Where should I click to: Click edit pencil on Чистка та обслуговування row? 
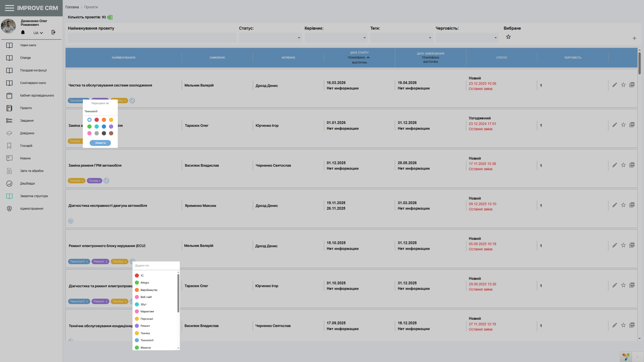pos(614,85)
